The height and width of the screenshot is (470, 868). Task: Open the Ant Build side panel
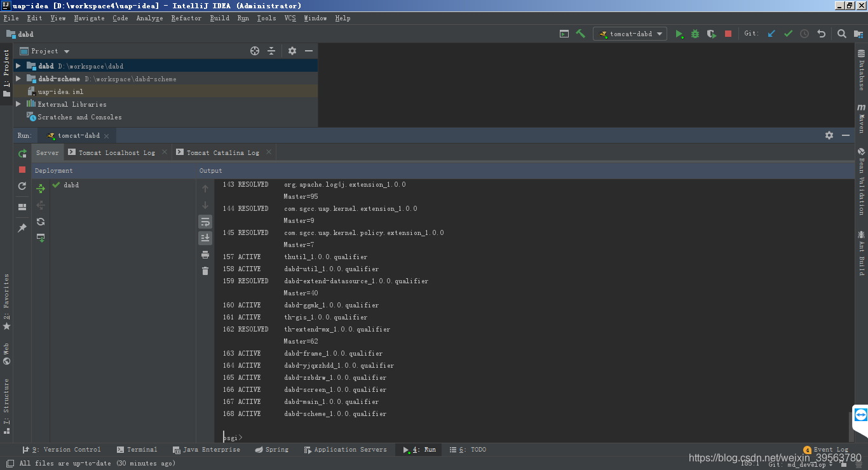pyautogui.click(x=862, y=253)
